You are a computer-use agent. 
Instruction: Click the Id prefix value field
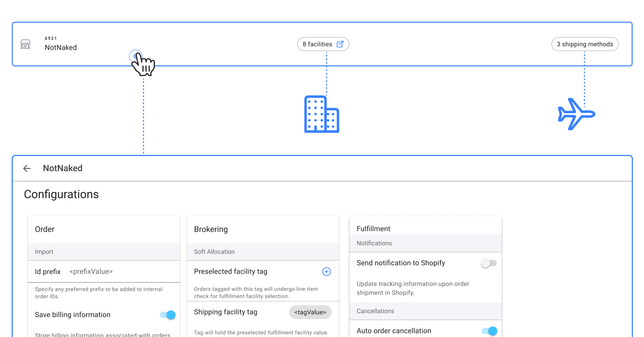pyautogui.click(x=91, y=271)
